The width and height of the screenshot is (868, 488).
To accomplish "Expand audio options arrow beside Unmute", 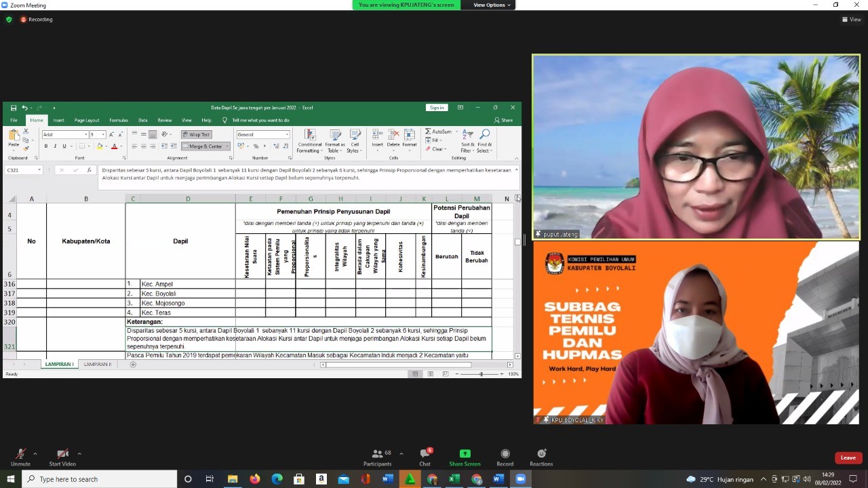I will tap(35, 453).
